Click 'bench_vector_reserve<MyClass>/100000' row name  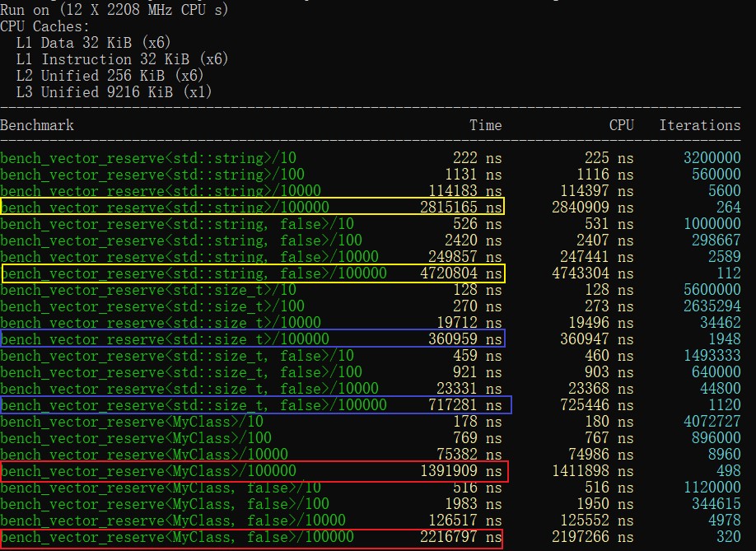pos(148,471)
